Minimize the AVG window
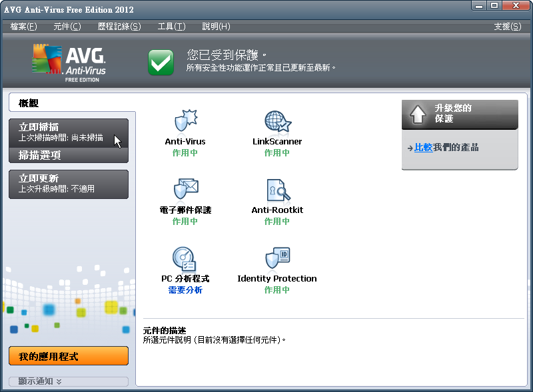The height and width of the screenshot is (392, 533). click(x=479, y=5)
